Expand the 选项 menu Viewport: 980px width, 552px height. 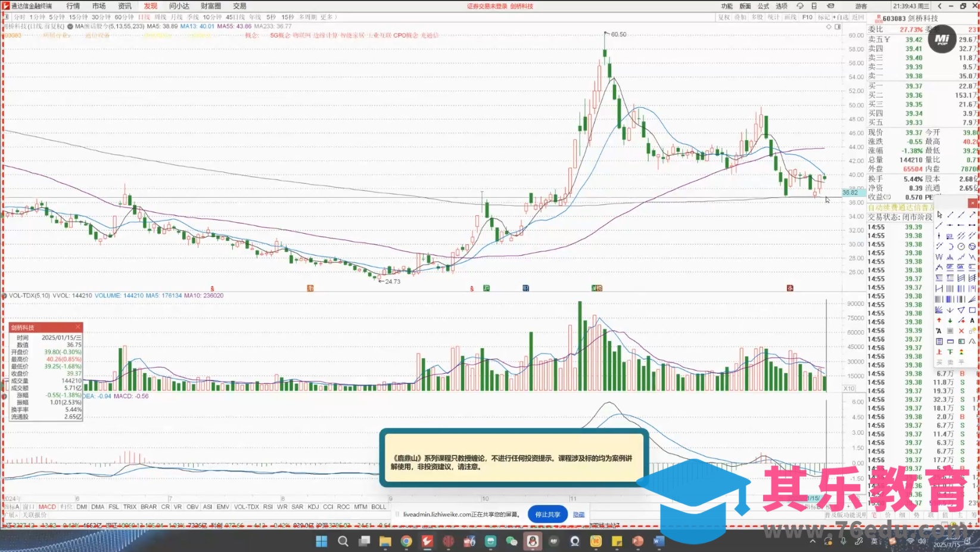coord(782,6)
